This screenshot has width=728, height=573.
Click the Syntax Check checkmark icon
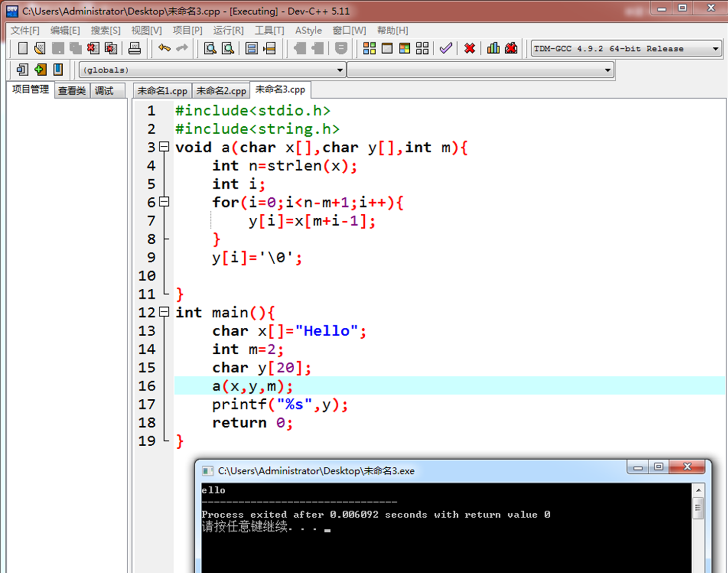pos(446,48)
